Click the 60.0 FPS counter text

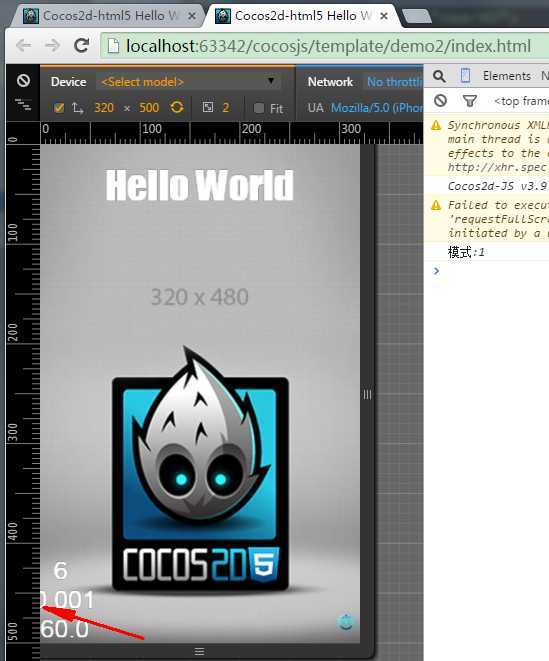click(x=65, y=629)
